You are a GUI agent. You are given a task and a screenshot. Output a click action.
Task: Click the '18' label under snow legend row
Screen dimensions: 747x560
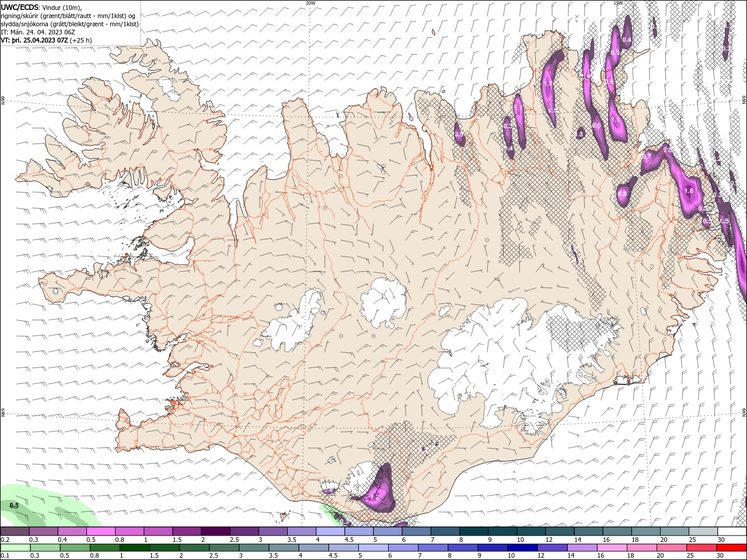tap(635, 540)
